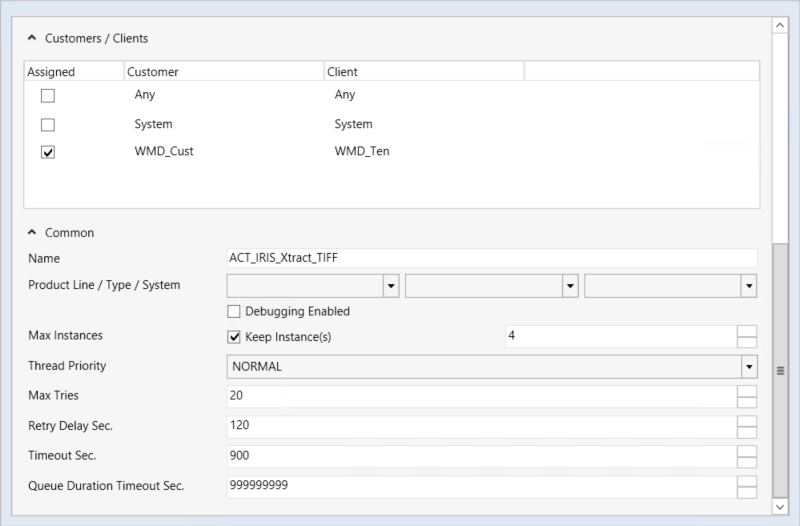This screenshot has height=526, width=800.
Task: Open the Thread Priority NORMAL dropdown
Action: tap(747, 367)
